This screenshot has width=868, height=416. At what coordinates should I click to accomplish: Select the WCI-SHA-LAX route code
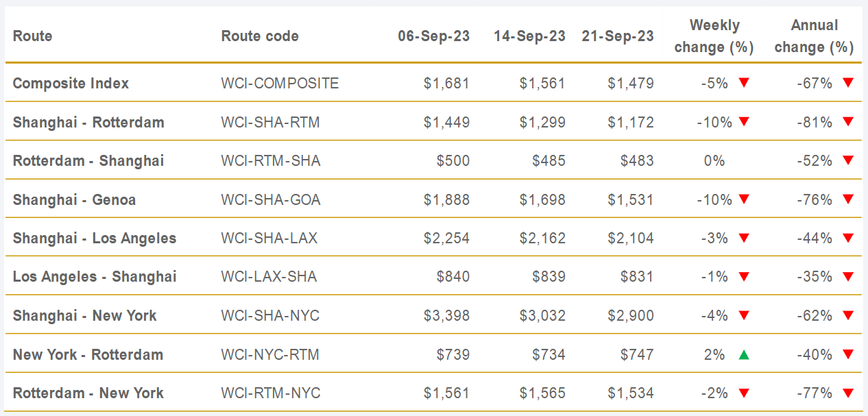click(269, 238)
